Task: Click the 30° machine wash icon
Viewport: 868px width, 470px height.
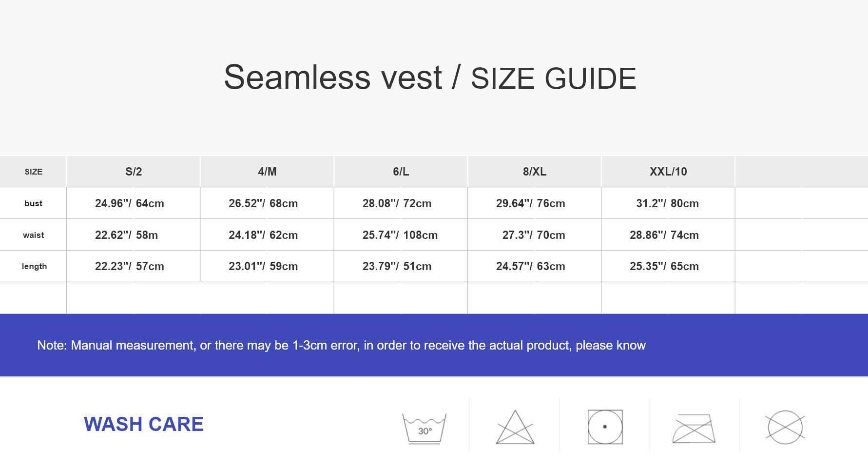Action: 424,428
